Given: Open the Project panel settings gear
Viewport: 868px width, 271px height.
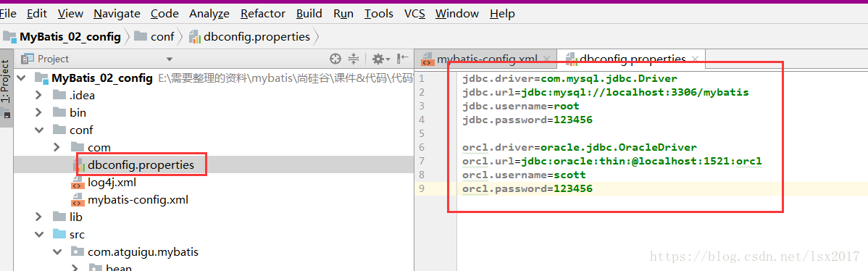Looking at the screenshot, I should point(380,59).
